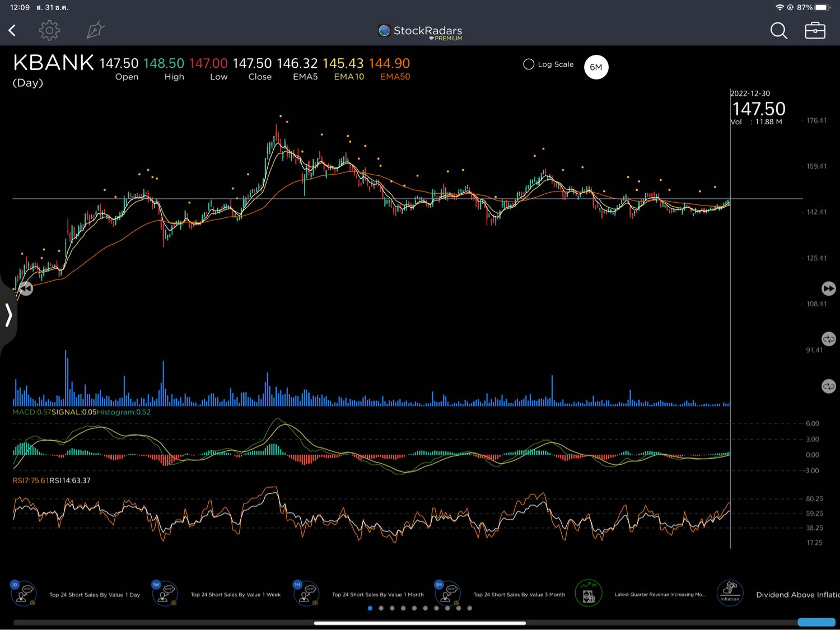Open the portfolio briefcase icon

tap(815, 30)
